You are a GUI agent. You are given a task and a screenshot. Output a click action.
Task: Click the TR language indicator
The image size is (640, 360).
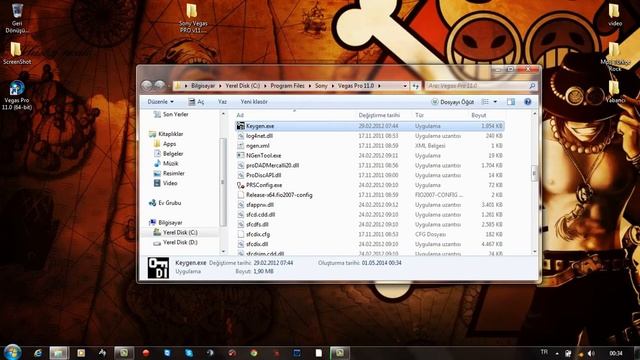(x=544, y=352)
